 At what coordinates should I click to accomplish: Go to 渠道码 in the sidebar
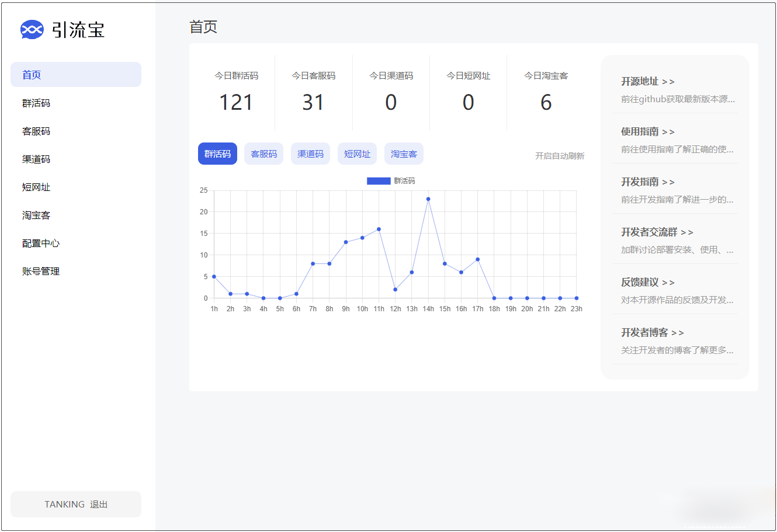[36, 159]
